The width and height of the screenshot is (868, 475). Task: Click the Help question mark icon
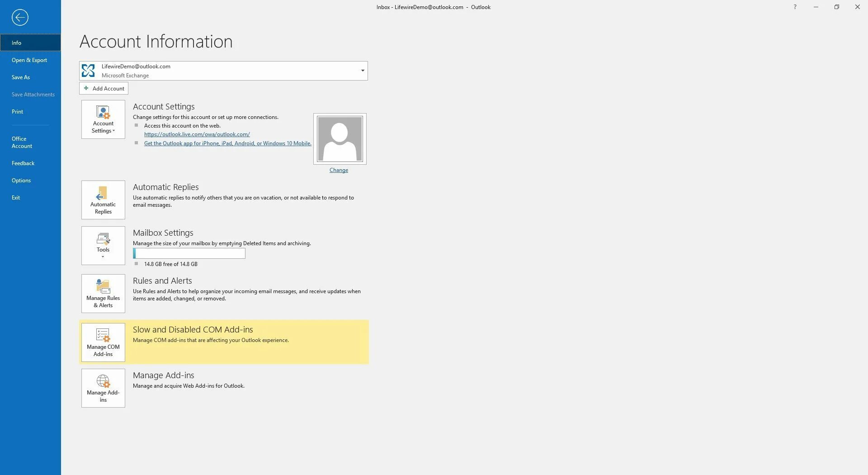pyautogui.click(x=795, y=7)
